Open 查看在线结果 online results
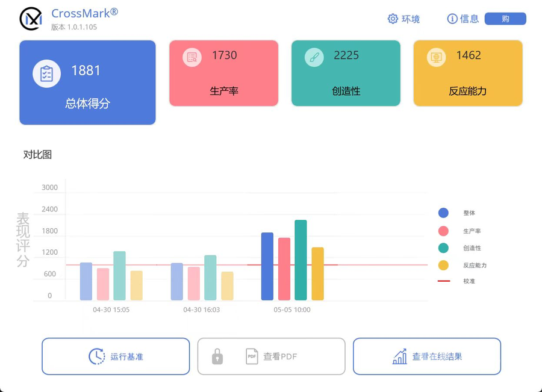The image size is (542, 392). tap(427, 356)
